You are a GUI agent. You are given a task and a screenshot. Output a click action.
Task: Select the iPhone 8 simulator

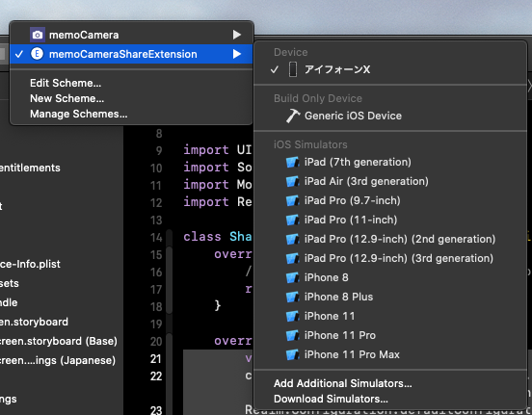390,277
